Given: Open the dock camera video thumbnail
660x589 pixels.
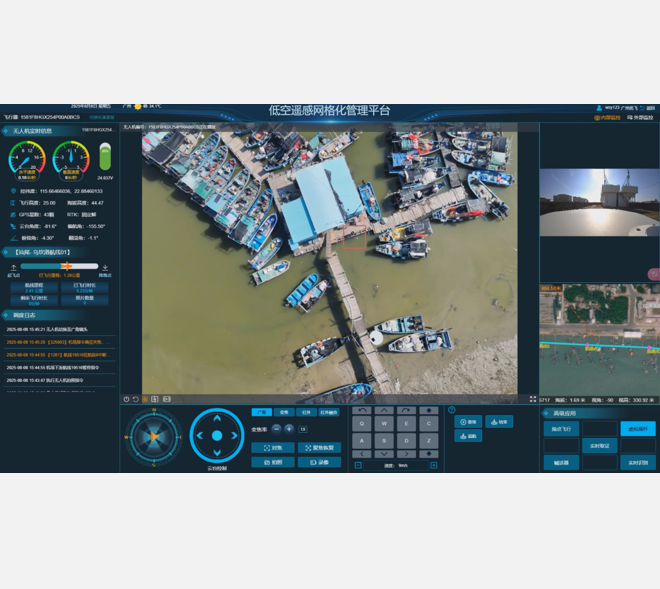Looking at the screenshot, I should pyautogui.click(x=599, y=202).
